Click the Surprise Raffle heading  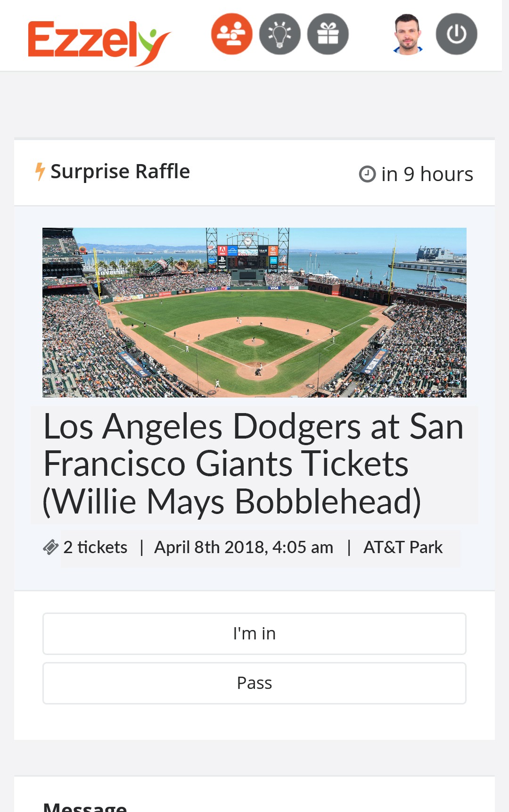120,172
